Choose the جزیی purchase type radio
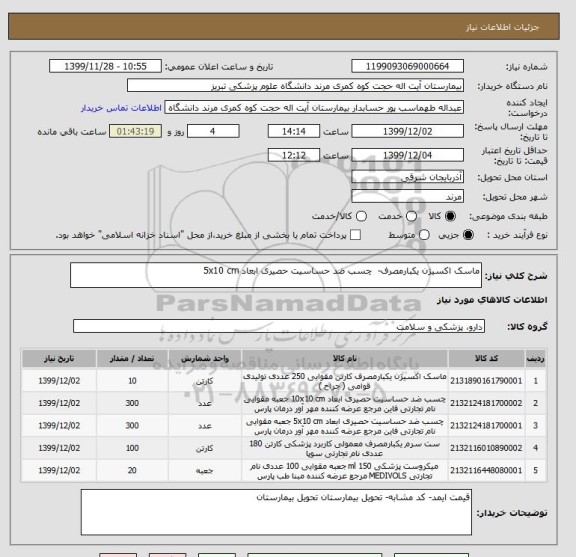 click(x=468, y=235)
